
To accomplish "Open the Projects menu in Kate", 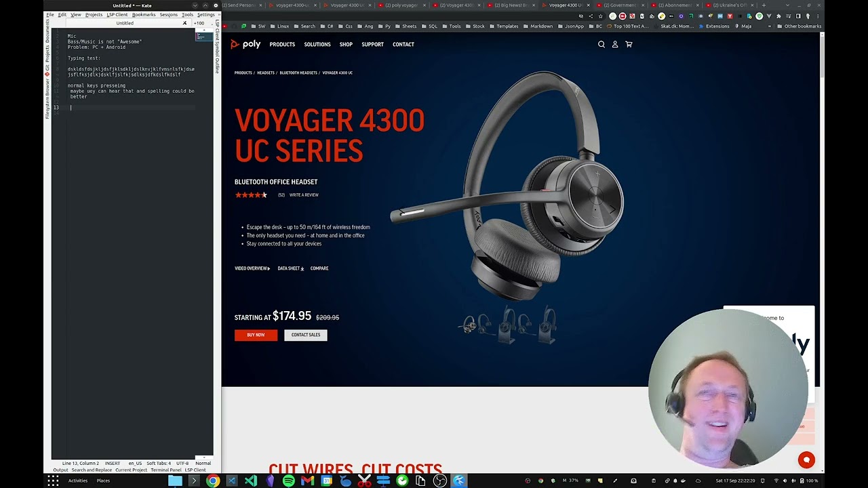I will [x=94, y=14].
